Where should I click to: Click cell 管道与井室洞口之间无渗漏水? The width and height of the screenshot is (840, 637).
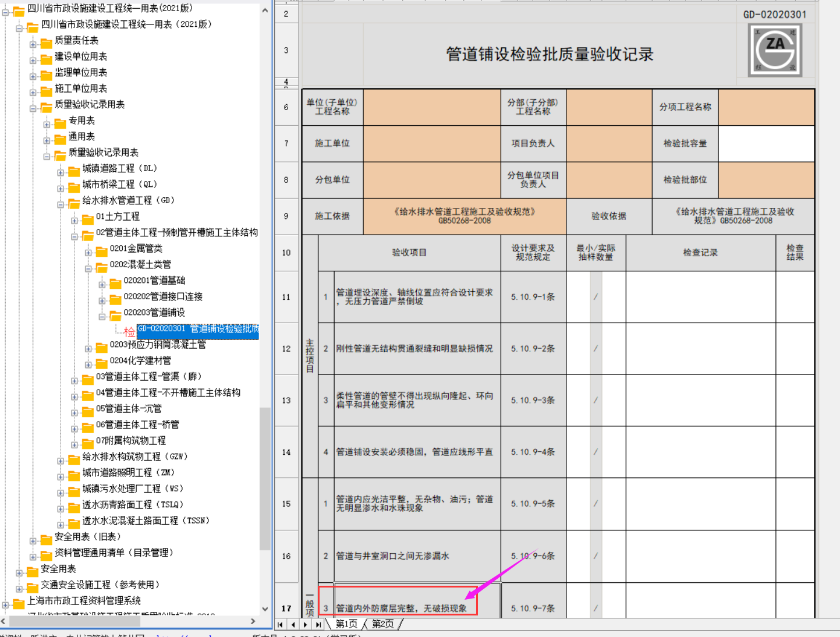pyautogui.click(x=417, y=556)
